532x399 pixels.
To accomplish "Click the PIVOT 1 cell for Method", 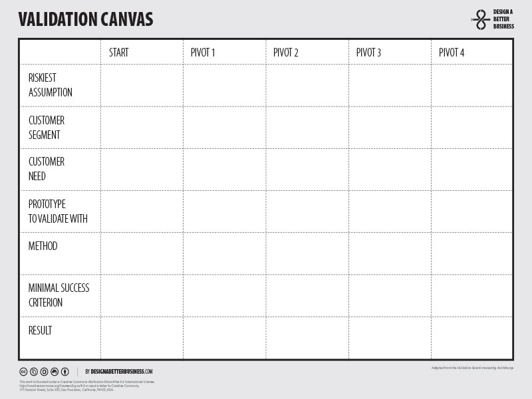I will (224, 253).
